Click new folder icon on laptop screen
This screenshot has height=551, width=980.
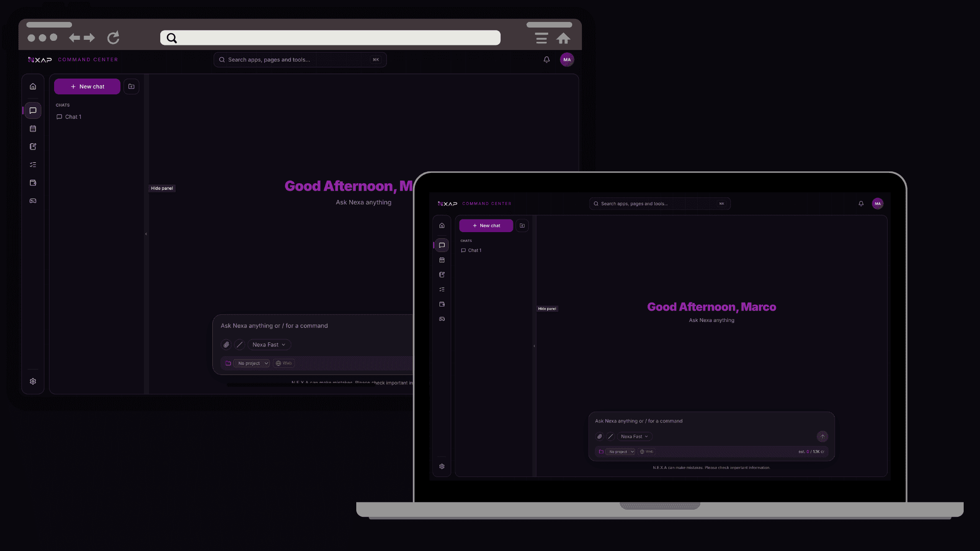(x=522, y=226)
